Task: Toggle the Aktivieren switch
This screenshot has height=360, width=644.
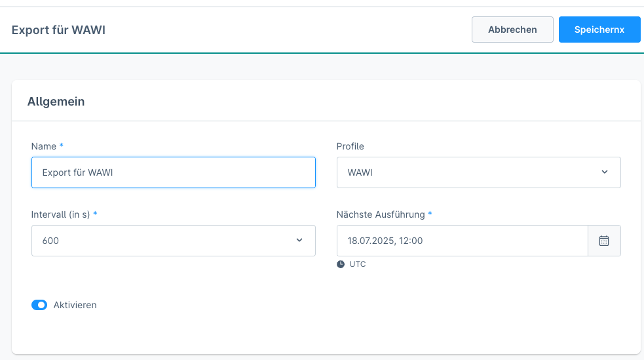Action: (x=39, y=305)
